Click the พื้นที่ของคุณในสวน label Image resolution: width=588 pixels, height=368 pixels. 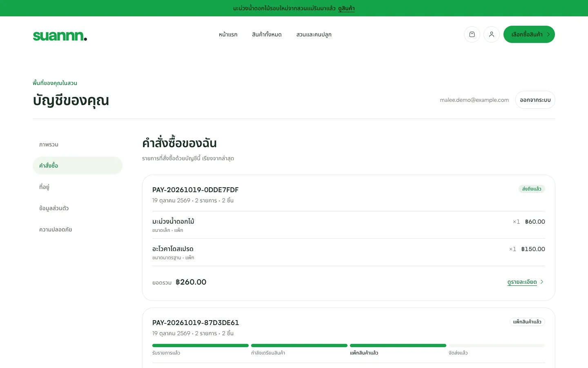[55, 83]
